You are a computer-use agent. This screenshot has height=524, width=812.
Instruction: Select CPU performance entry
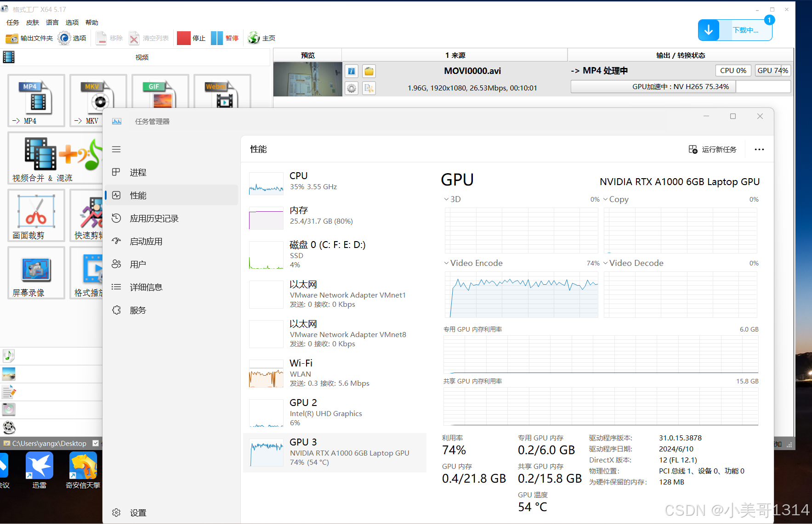point(335,183)
